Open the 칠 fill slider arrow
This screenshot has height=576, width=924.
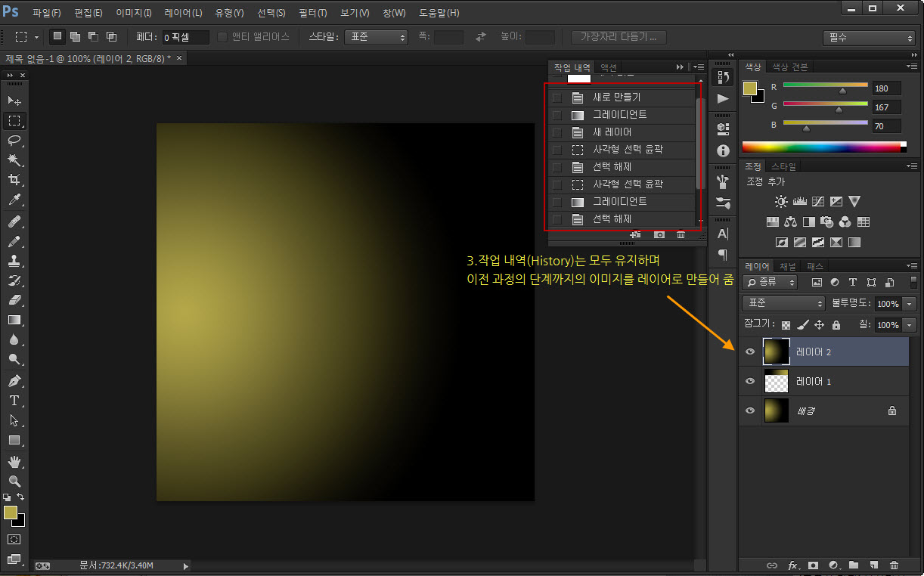pyautogui.click(x=910, y=325)
